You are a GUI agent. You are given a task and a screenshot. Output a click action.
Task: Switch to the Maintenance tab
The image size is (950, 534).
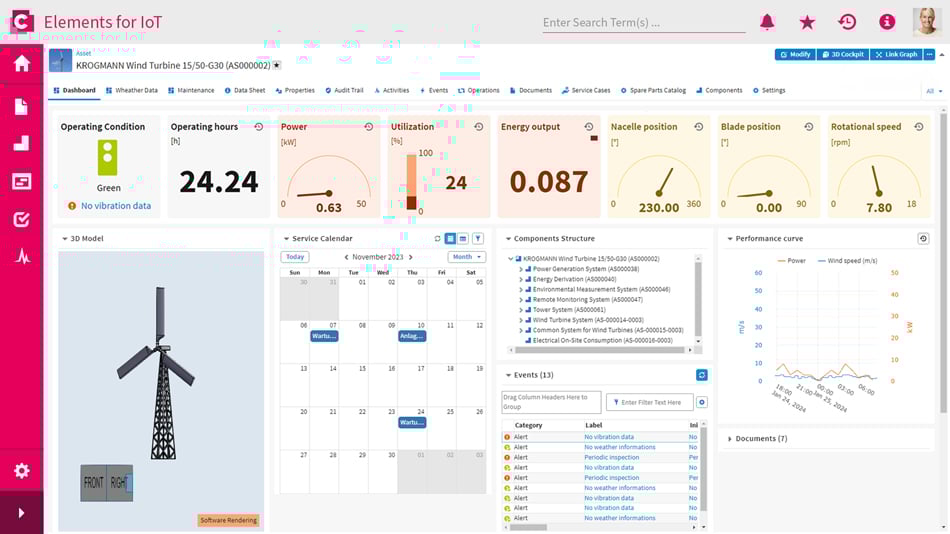pos(190,90)
